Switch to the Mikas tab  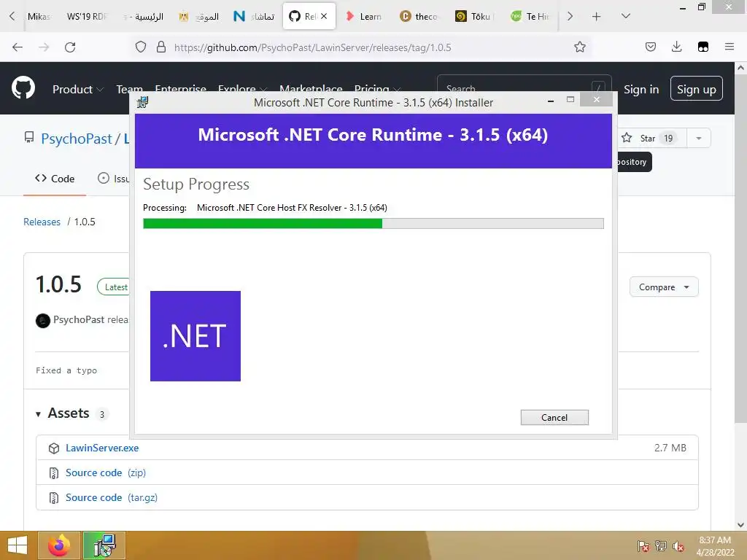tap(39, 17)
